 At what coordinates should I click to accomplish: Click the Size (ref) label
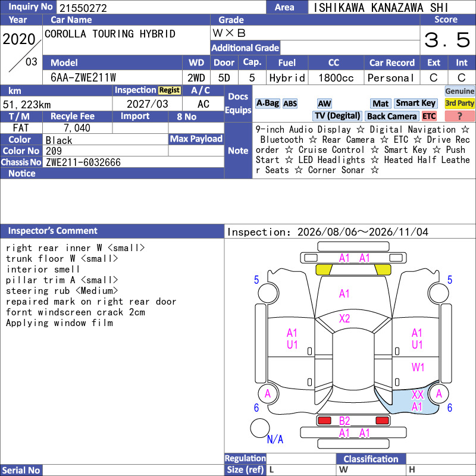point(245,469)
